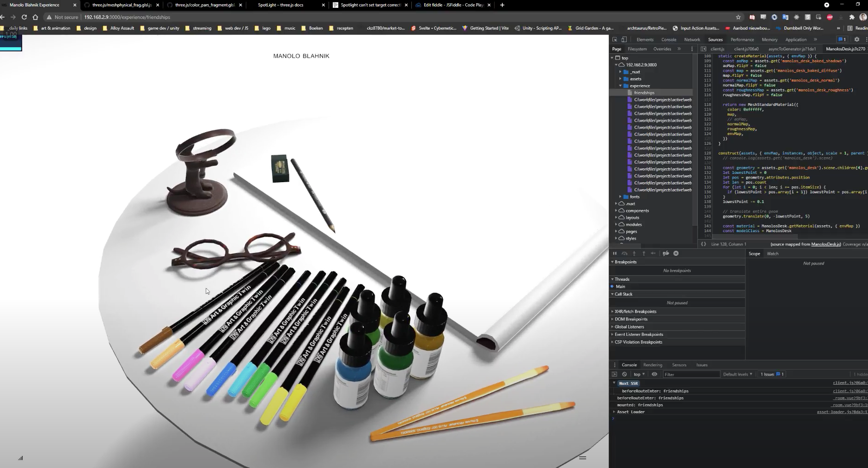This screenshot has width=868, height=468.
Task: Click the step out of function icon
Action: (x=643, y=253)
